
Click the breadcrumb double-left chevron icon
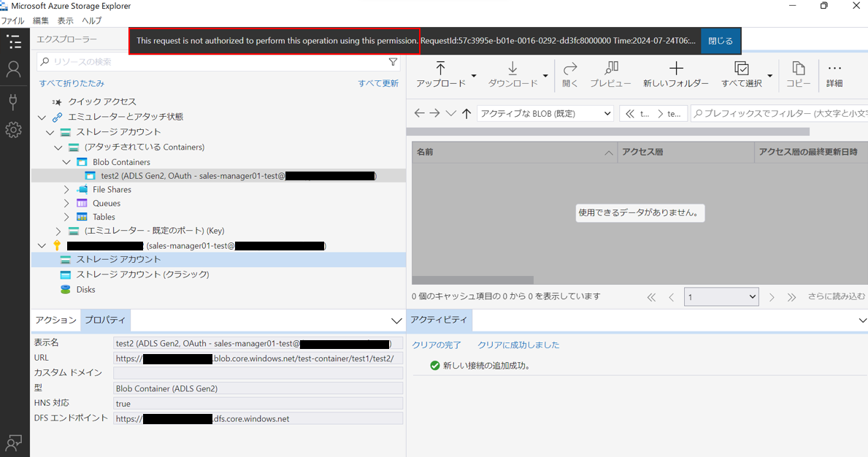point(629,113)
